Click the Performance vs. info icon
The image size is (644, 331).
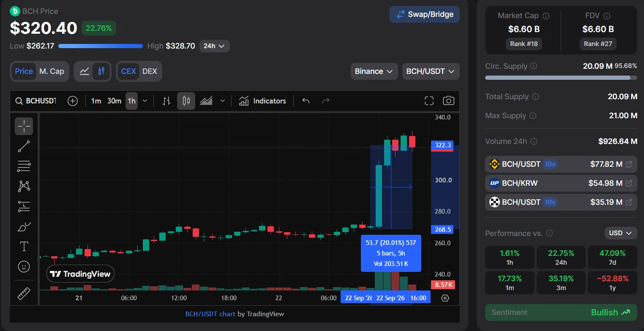pos(549,233)
